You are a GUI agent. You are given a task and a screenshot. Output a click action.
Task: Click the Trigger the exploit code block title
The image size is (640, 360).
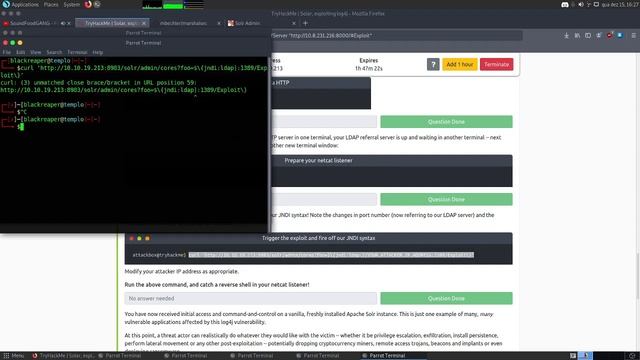[x=318, y=238]
